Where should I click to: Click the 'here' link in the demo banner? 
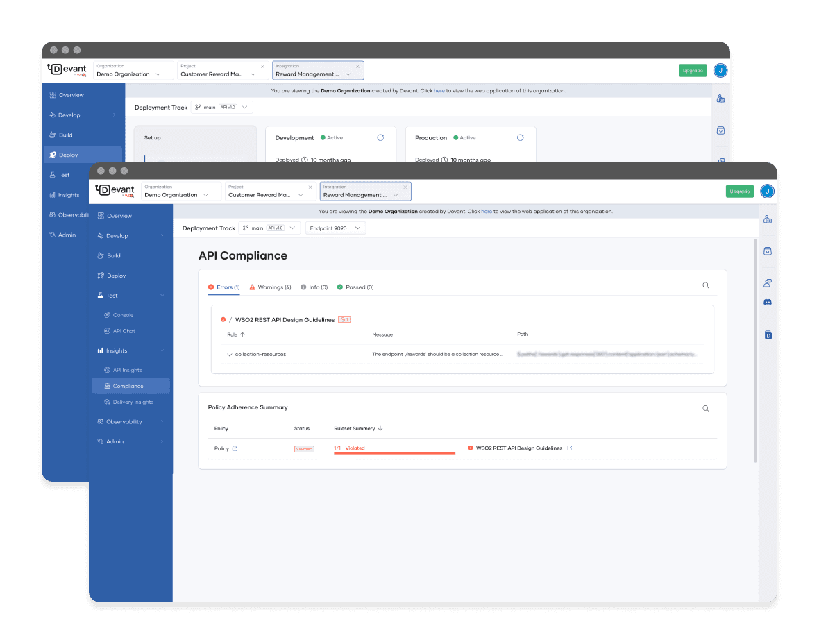pyautogui.click(x=487, y=212)
